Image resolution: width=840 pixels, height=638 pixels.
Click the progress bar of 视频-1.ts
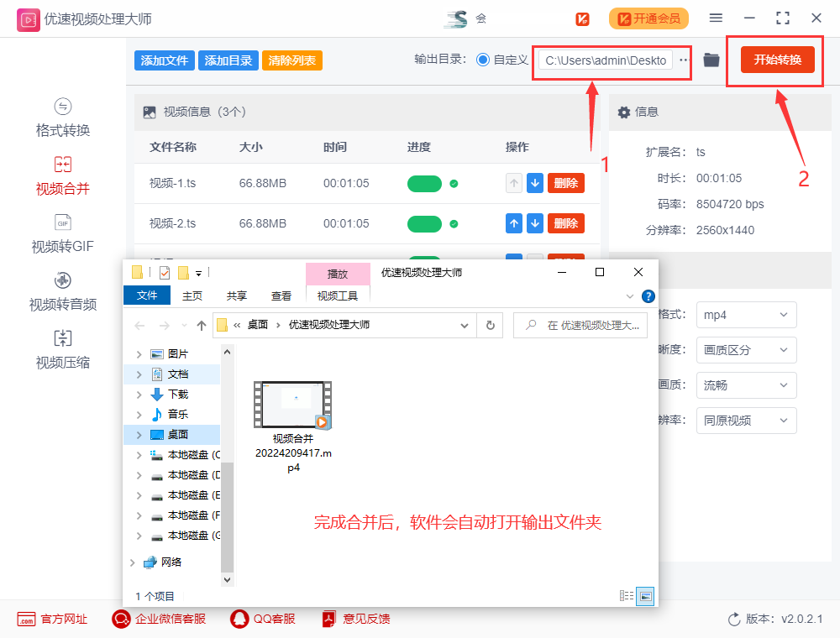click(x=424, y=183)
